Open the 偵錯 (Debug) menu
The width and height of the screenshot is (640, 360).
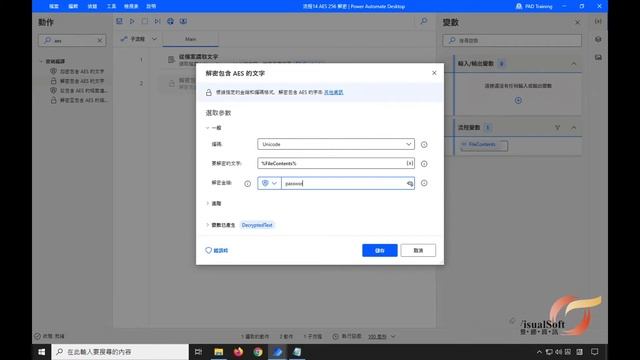pos(92,6)
